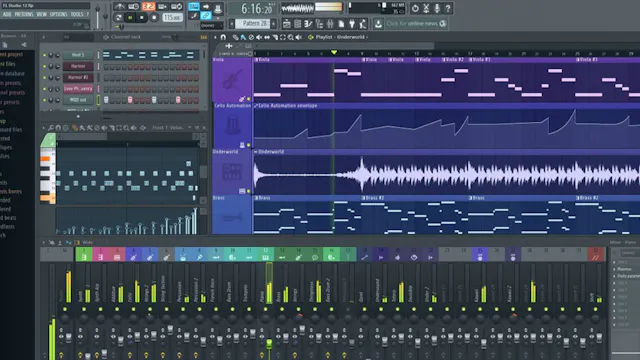Open the VIEW menu
The width and height of the screenshot is (640, 360).
click(x=42, y=14)
